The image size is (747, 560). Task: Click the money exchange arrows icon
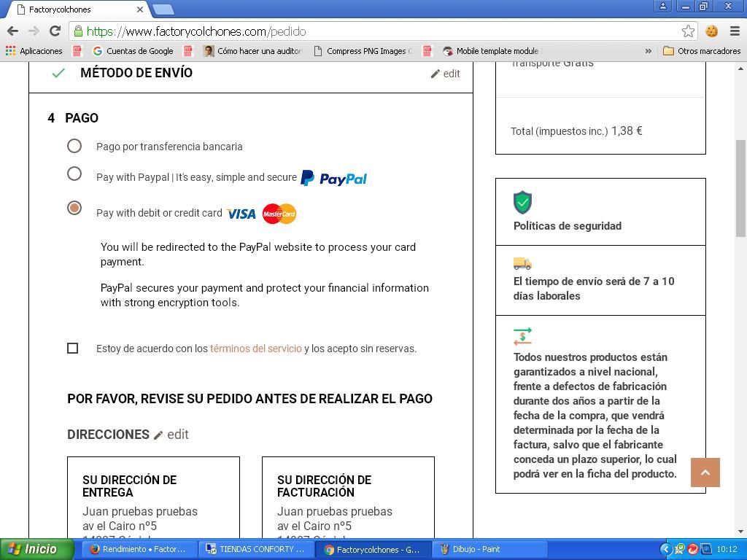(x=522, y=336)
